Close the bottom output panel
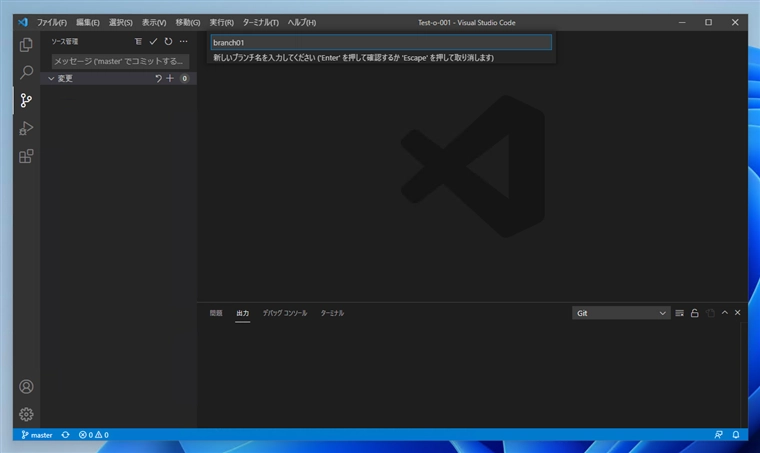This screenshot has width=760, height=453. point(738,313)
